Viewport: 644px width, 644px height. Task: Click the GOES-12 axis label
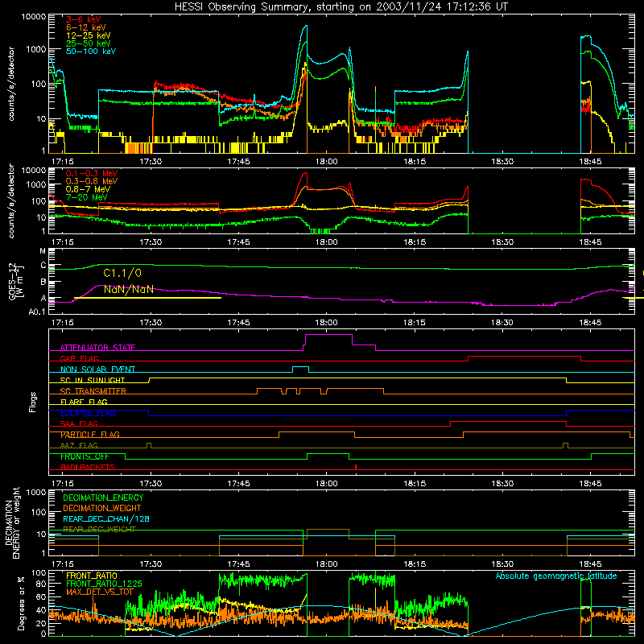click(14, 281)
